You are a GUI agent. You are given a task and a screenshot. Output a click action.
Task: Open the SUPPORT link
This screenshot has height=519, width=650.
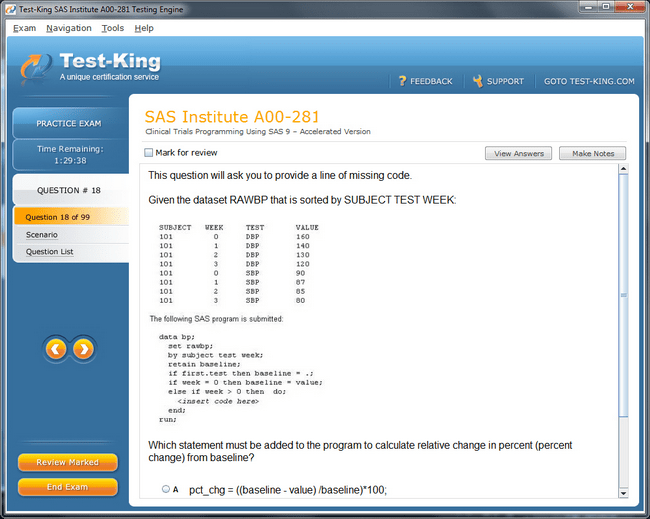point(505,81)
